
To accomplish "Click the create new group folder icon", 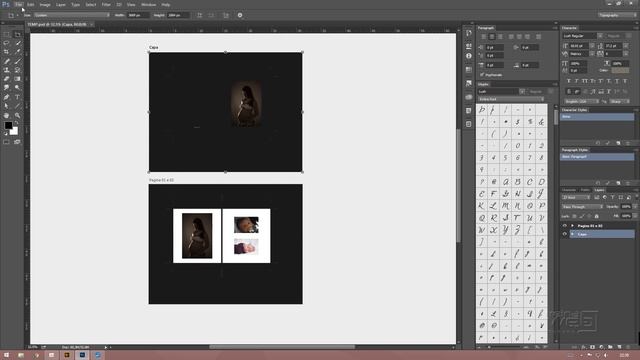I will [610, 347].
